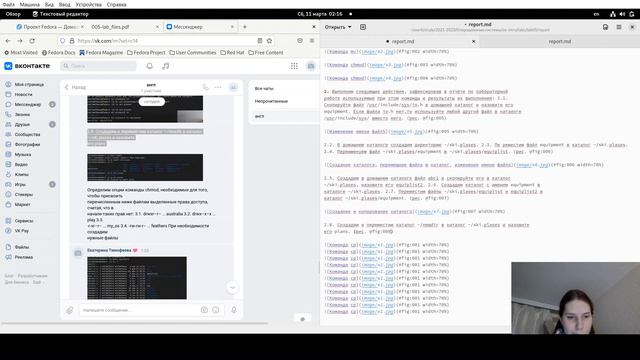This screenshot has width=640, height=360.
Task: Open Fedora Docs bookmark
Action: pos(59,53)
